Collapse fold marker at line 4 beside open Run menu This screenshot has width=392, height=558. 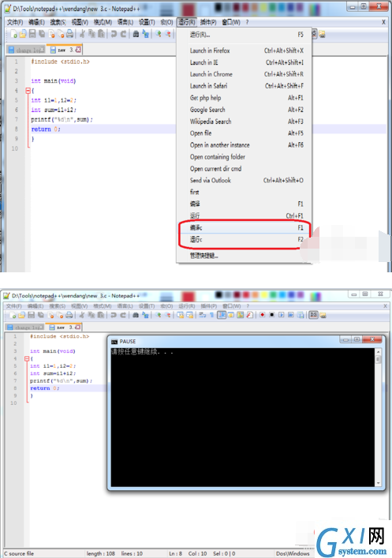[x=28, y=91]
